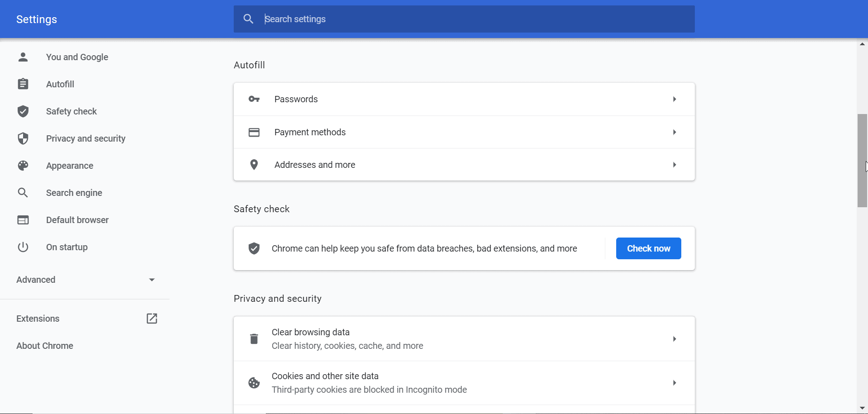Click the Addresses location pin icon
The height and width of the screenshot is (414, 868).
click(x=254, y=165)
